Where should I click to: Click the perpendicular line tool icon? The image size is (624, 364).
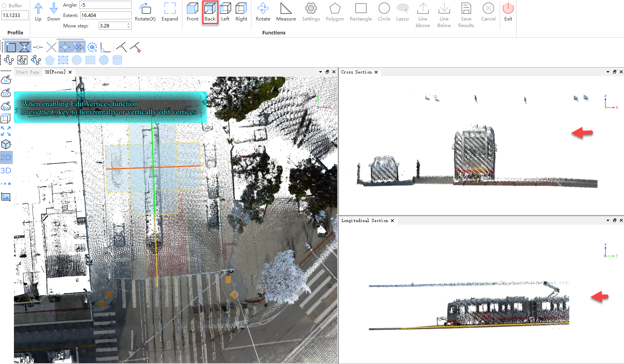point(121,47)
